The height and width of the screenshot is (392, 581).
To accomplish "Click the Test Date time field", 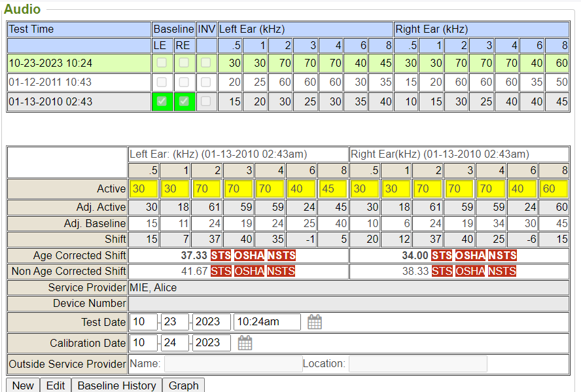I will 266,322.
